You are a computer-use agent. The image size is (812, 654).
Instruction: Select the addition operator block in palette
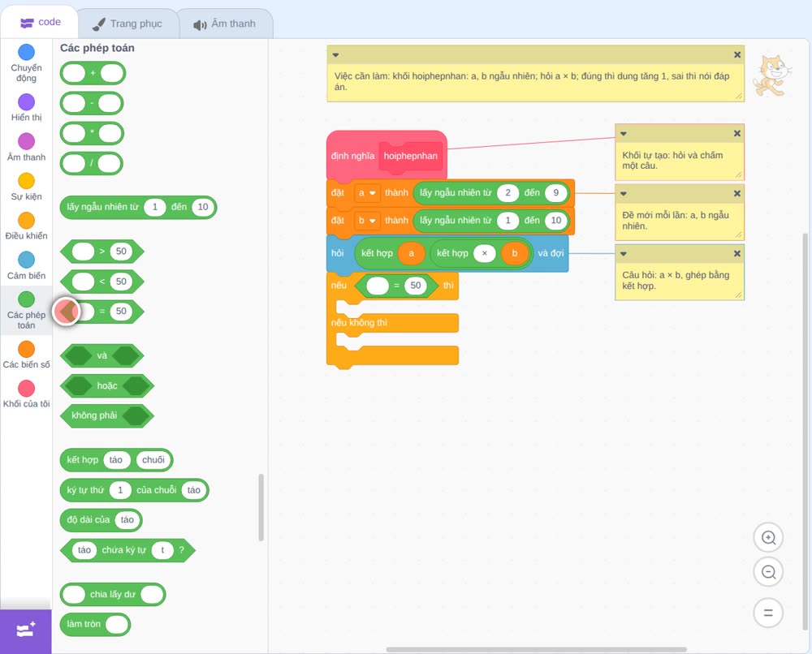click(93, 74)
